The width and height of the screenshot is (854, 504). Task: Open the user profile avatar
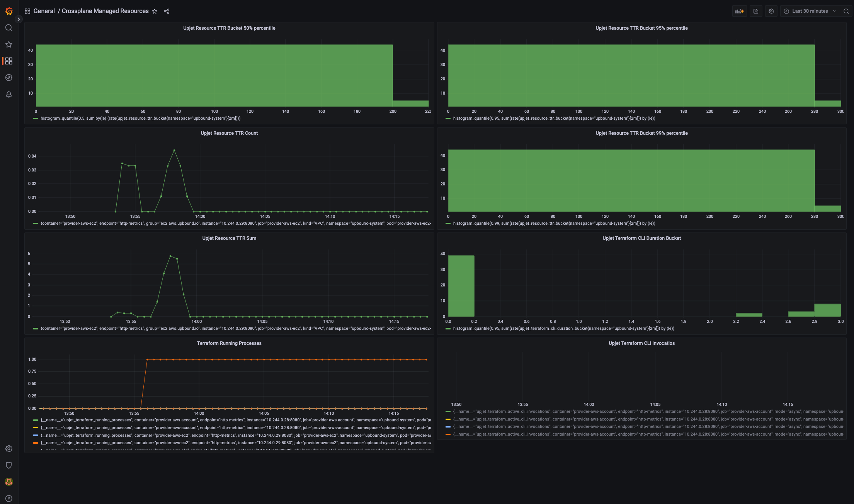click(x=9, y=482)
